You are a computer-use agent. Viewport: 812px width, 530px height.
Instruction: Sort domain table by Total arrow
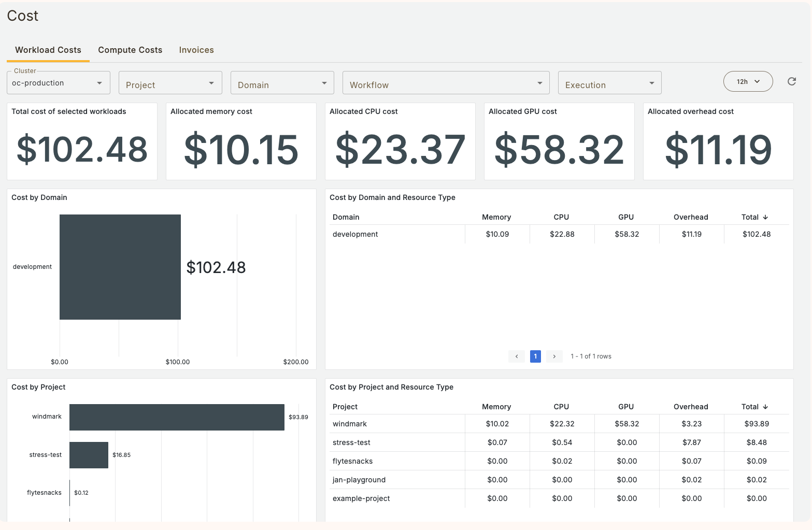tap(765, 217)
